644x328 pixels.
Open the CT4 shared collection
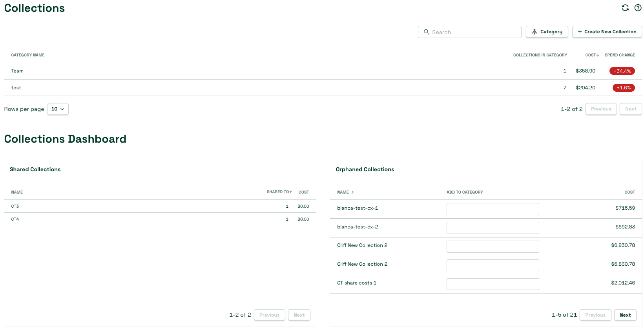15,219
